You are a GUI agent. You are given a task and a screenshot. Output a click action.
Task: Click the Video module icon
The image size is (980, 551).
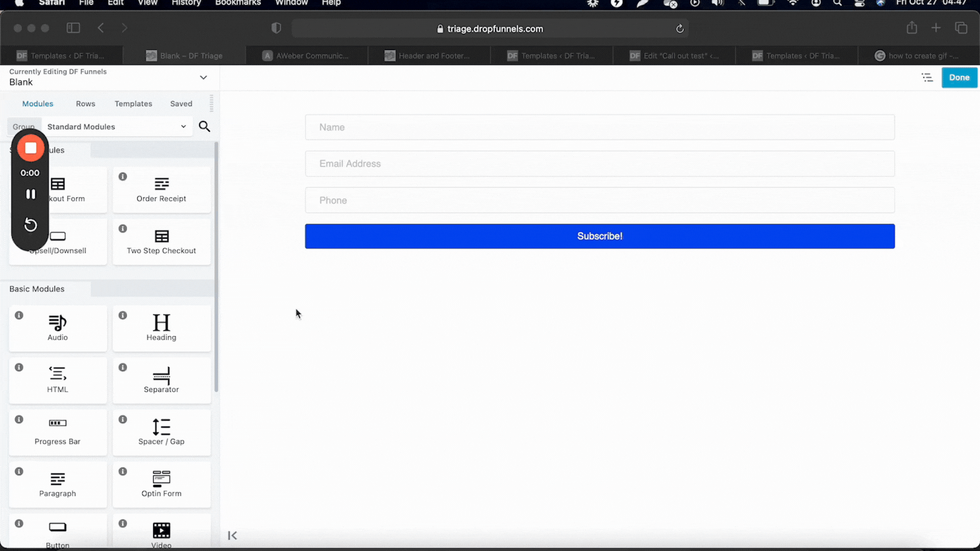click(161, 531)
